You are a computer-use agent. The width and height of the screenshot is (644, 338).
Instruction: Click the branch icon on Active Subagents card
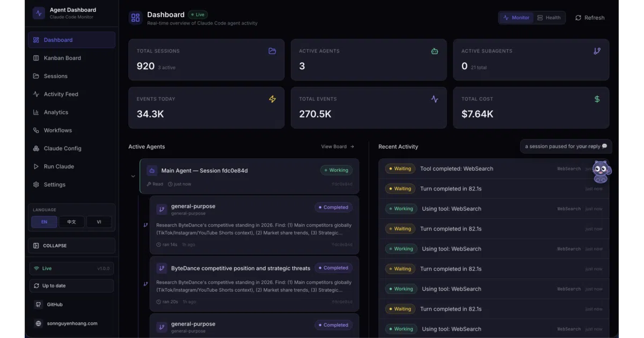pyautogui.click(x=597, y=51)
